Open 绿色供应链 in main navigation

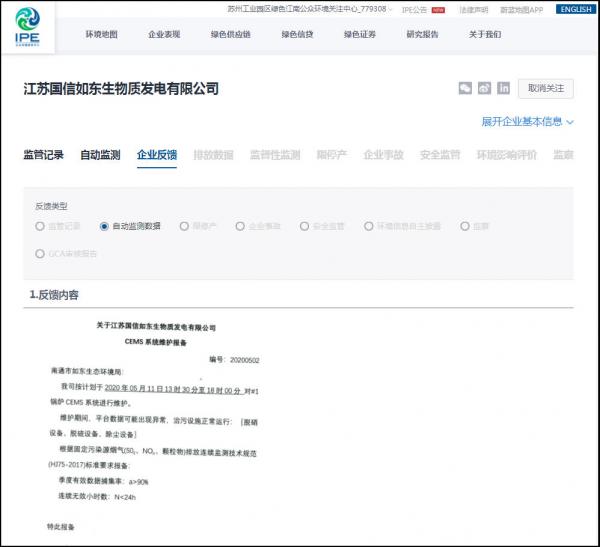(x=230, y=34)
